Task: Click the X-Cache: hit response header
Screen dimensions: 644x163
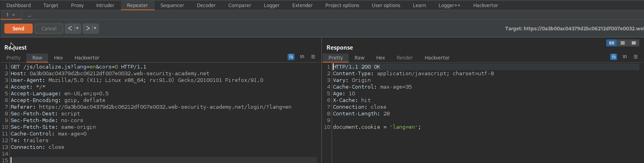Action: click(x=352, y=100)
